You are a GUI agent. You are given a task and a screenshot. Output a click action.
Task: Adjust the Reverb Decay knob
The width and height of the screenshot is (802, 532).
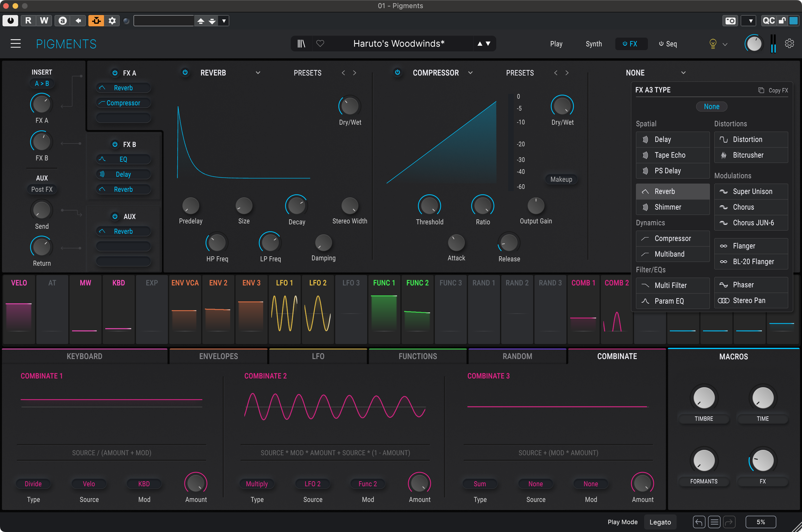click(x=296, y=205)
